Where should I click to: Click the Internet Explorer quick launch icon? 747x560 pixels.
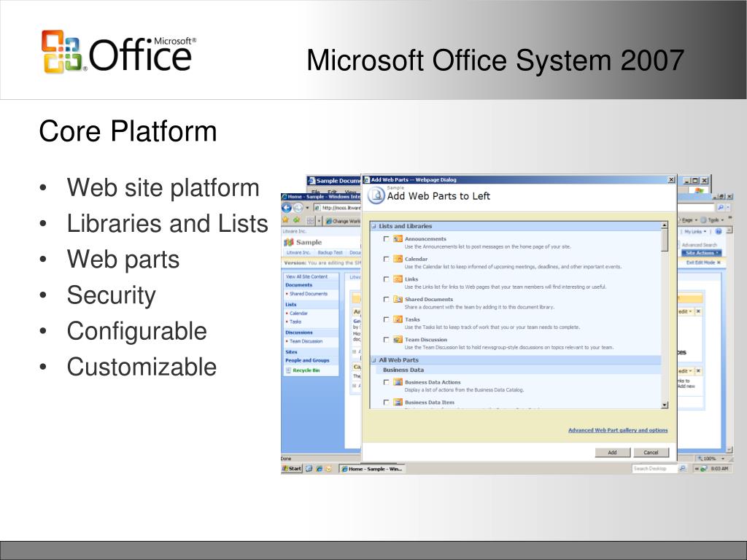coord(320,469)
